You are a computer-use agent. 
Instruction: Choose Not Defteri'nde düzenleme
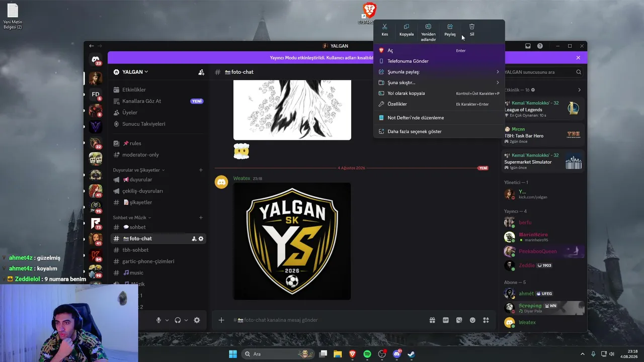point(439,118)
